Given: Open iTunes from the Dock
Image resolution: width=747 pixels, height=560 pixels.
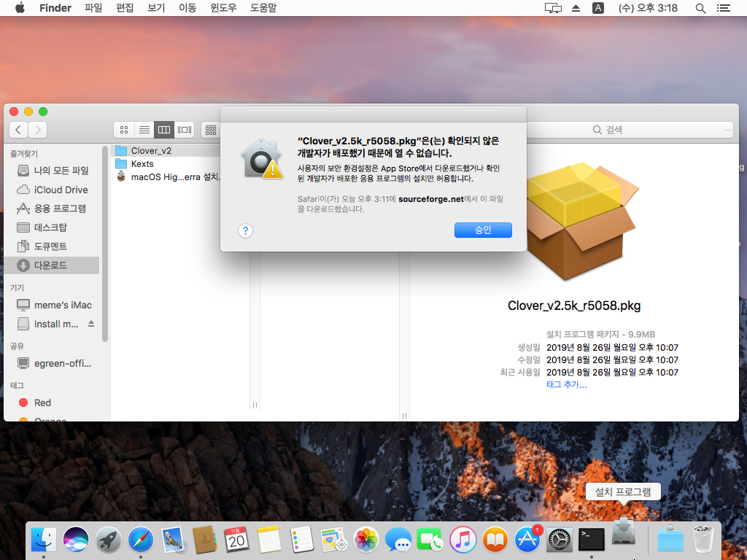Looking at the screenshot, I should (x=462, y=540).
